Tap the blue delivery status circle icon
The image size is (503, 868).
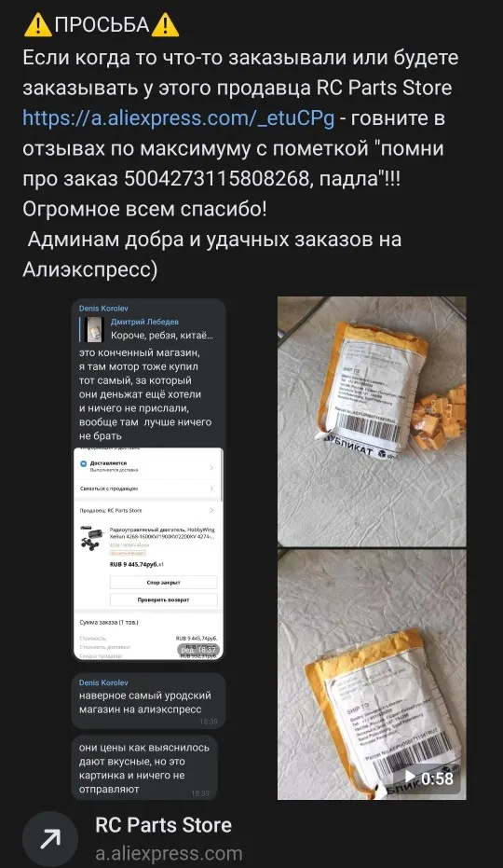coord(84,463)
